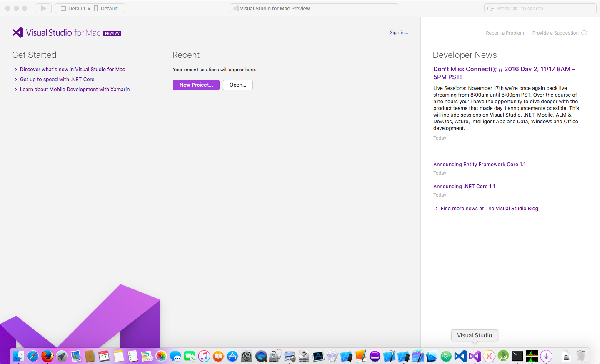This screenshot has height=364, width=600.
Task: Open Learn about Mobile Development with Xamarin
Action: click(x=75, y=90)
